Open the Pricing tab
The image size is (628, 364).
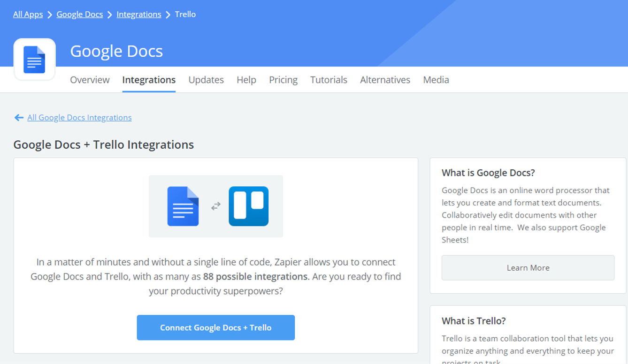283,80
